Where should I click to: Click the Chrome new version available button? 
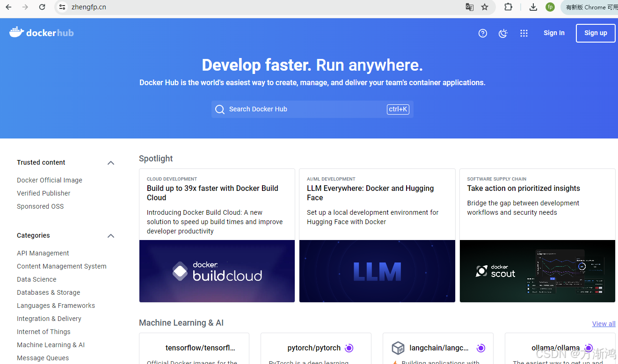[590, 7]
